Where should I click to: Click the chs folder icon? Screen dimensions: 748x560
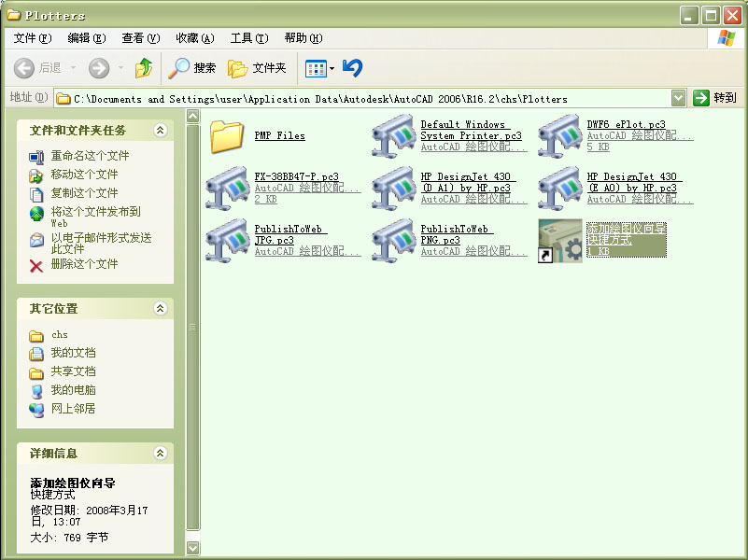[36, 336]
